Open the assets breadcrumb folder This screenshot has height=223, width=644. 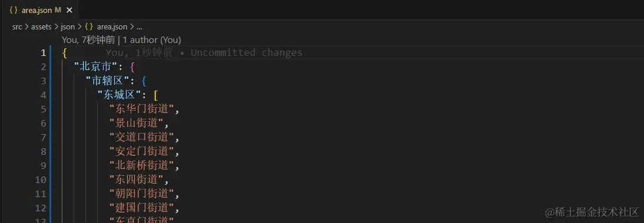point(41,26)
